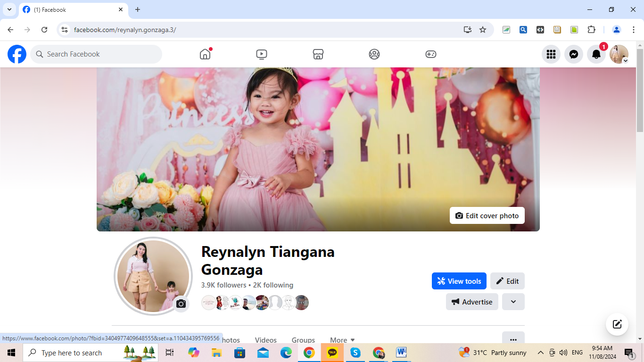Click the install app icon in address bar

tap(468, 30)
